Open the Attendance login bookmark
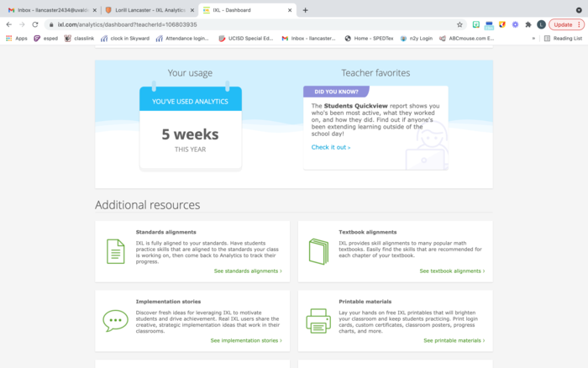 click(184, 38)
